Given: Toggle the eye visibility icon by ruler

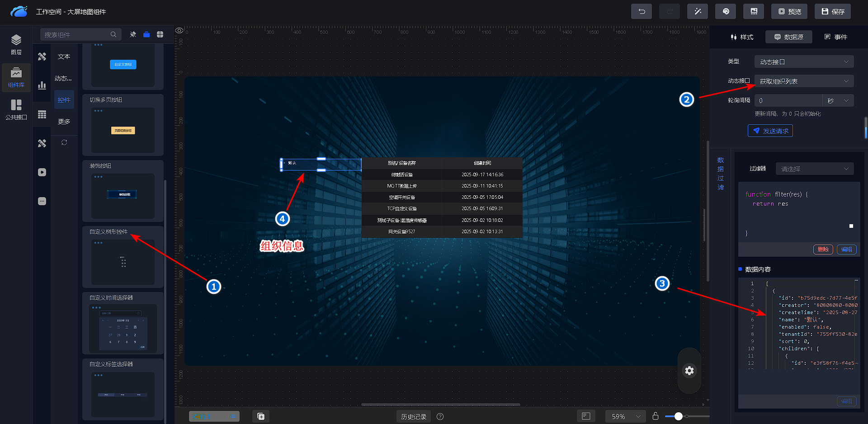Looking at the screenshot, I should [179, 31].
